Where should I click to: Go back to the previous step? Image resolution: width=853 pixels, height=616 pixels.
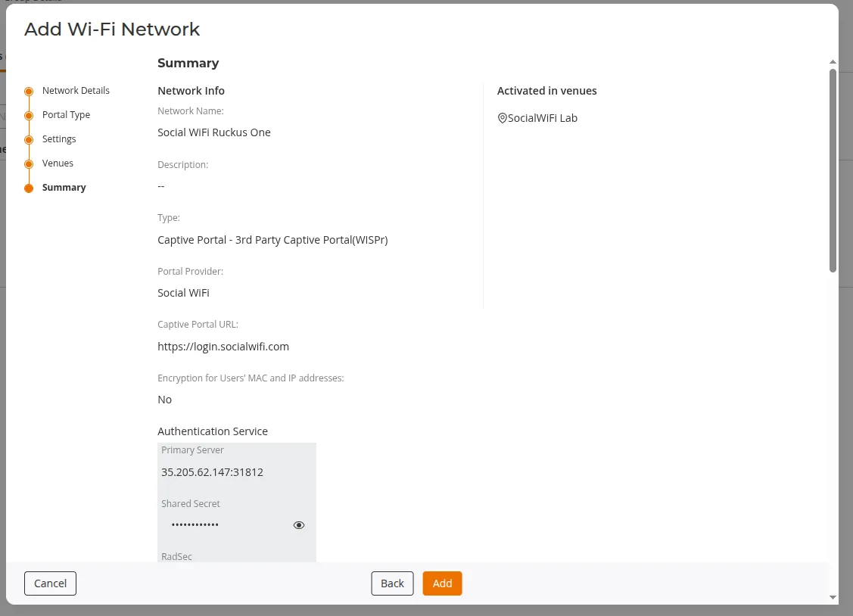[x=392, y=583]
